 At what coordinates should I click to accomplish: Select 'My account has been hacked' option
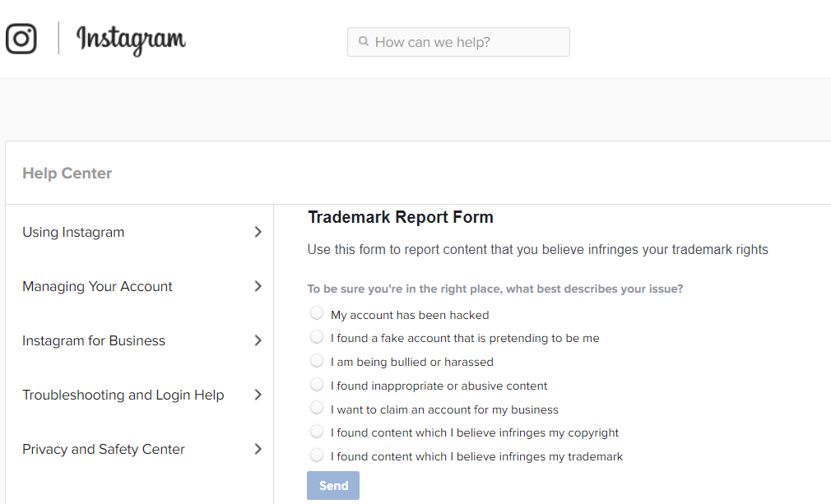pyautogui.click(x=317, y=313)
